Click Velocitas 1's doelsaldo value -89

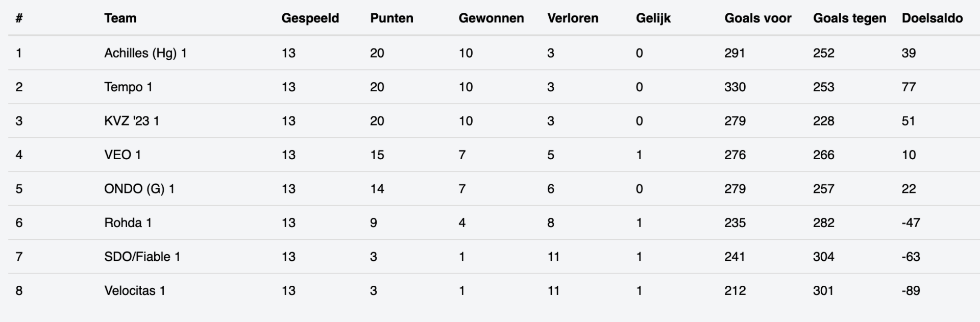point(911,290)
